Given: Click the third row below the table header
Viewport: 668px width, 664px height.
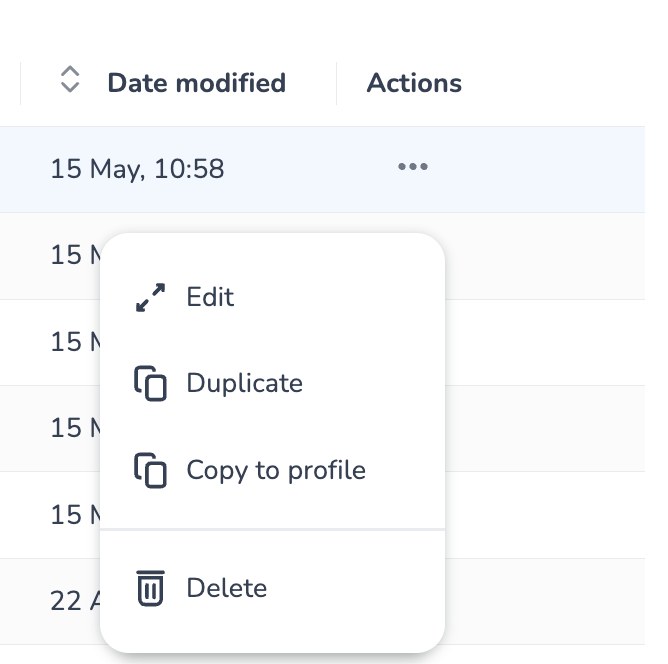Looking at the screenshot, I should pyautogui.click(x=540, y=342).
